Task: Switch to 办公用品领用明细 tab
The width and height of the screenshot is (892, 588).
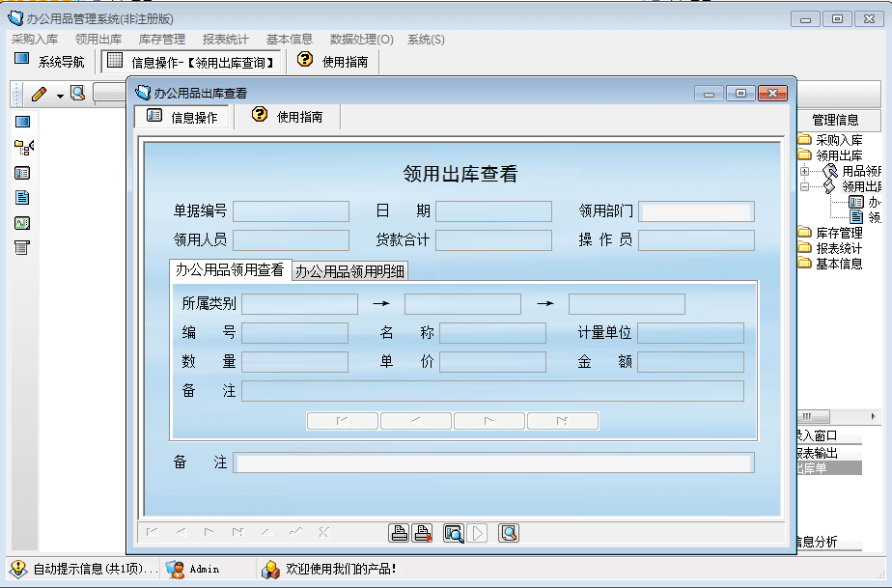Action: pyautogui.click(x=349, y=271)
